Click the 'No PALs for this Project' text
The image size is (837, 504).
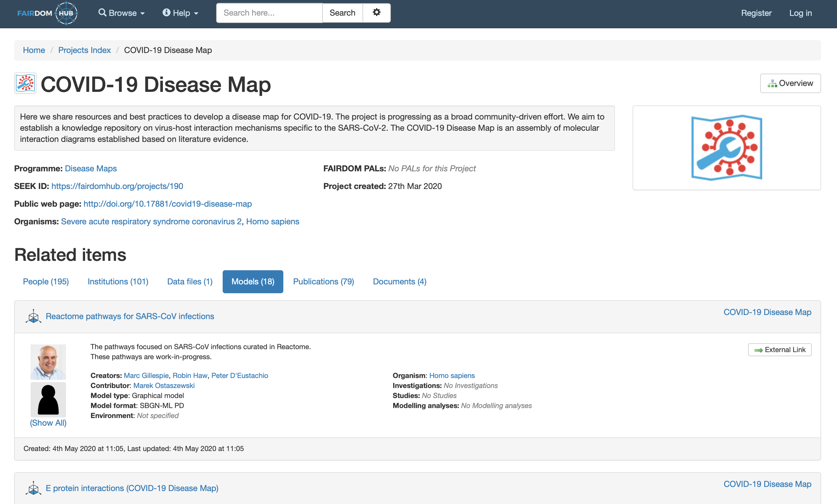click(x=432, y=168)
